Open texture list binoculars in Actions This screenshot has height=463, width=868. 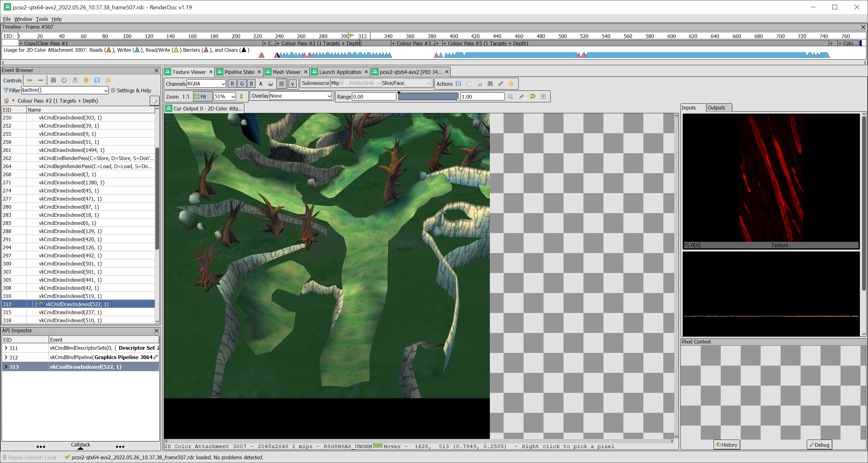pyautogui.click(x=490, y=84)
